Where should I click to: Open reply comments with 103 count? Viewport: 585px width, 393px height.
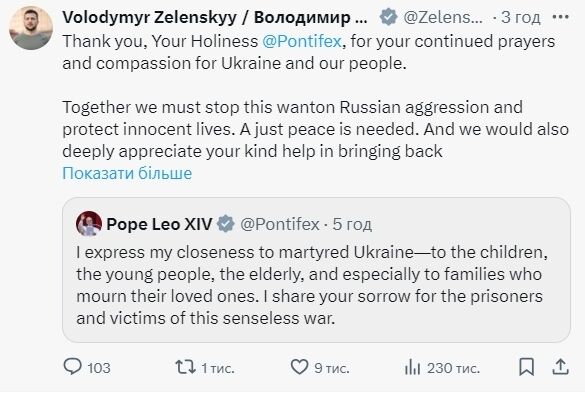(x=87, y=368)
